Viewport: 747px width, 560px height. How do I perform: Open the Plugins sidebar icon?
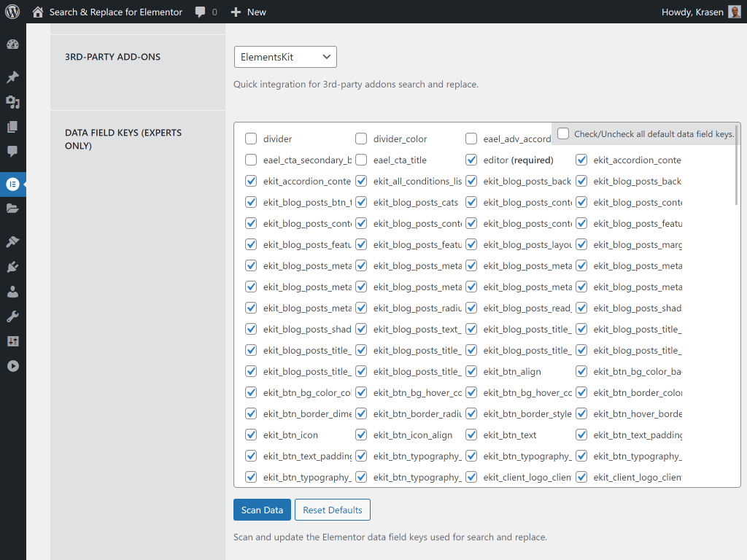pyautogui.click(x=13, y=266)
